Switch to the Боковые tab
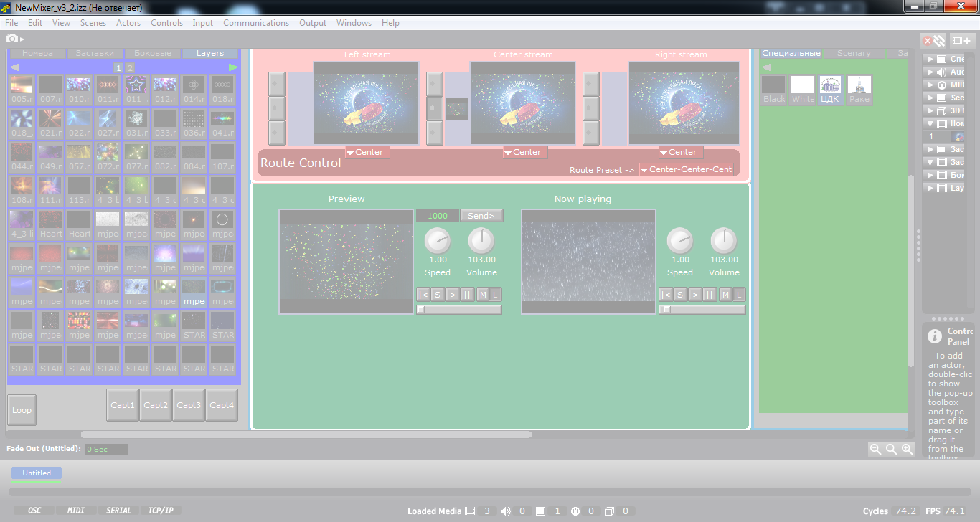This screenshot has width=980, height=522. coord(153,54)
